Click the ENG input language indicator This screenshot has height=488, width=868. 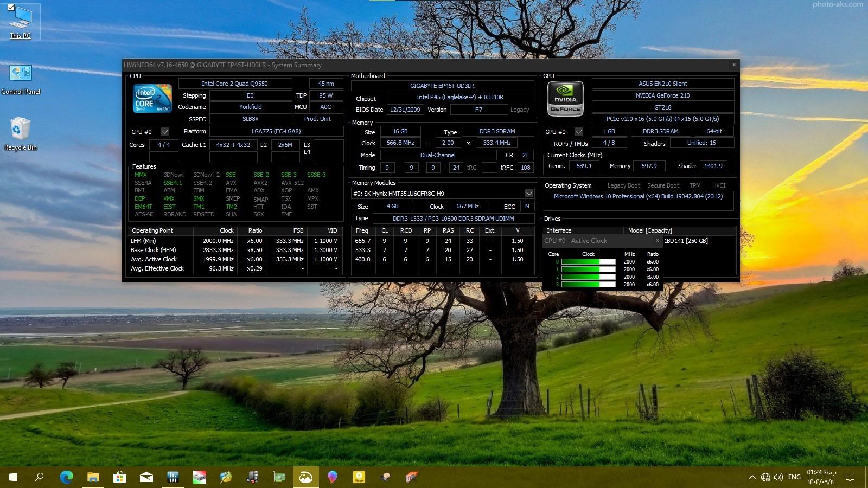[794, 477]
